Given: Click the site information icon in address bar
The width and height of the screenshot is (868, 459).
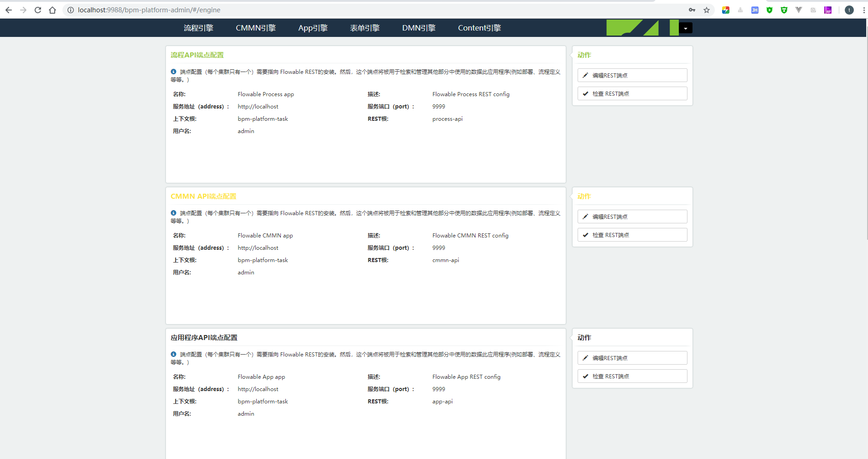Looking at the screenshot, I should click(71, 10).
